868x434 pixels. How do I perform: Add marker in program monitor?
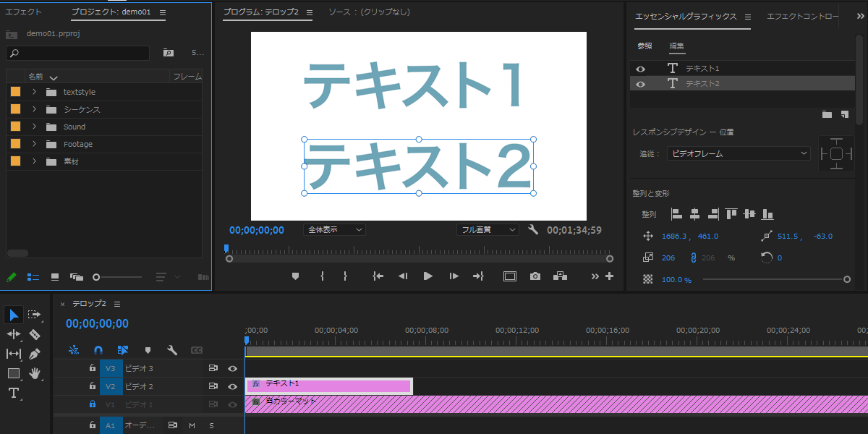[x=295, y=276]
